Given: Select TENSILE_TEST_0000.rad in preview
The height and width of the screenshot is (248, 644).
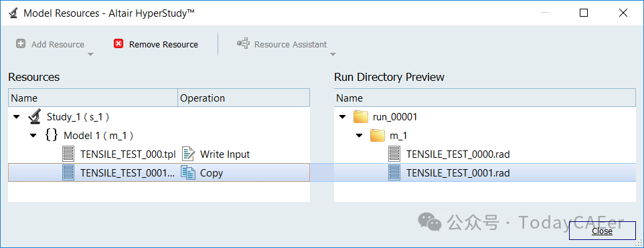Looking at the screenshot, I should click(458, 154).
